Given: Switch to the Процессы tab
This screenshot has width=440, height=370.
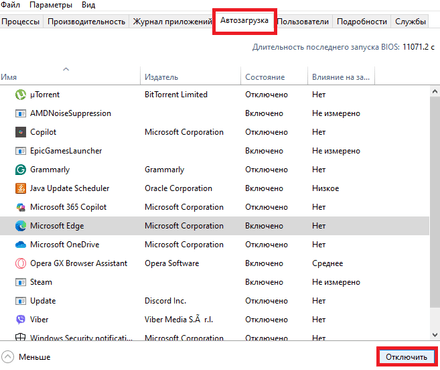Looking at the screenshot, I should coord(21,22).
